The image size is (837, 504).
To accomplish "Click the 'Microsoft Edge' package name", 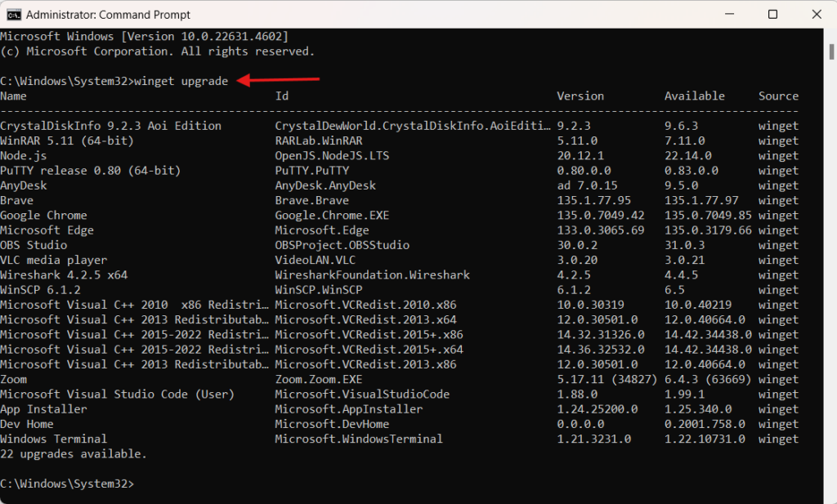I will pyautogui.click(x=47, y=230).
